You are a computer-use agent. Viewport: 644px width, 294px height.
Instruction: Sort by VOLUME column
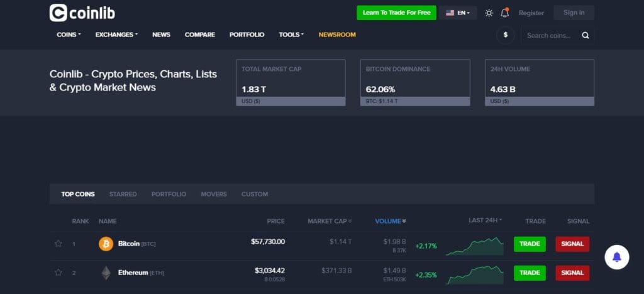tap(391, 221)
